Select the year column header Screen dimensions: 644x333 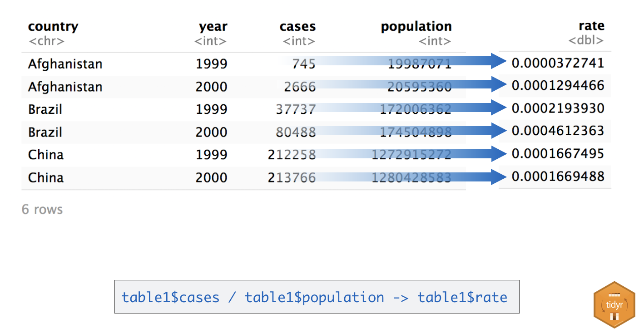pos(213,27)
